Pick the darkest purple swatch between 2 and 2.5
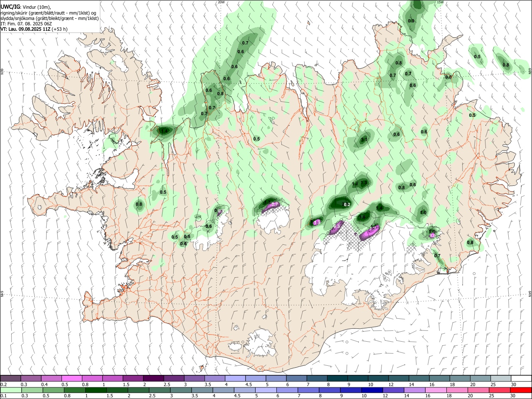 [153, 378]
